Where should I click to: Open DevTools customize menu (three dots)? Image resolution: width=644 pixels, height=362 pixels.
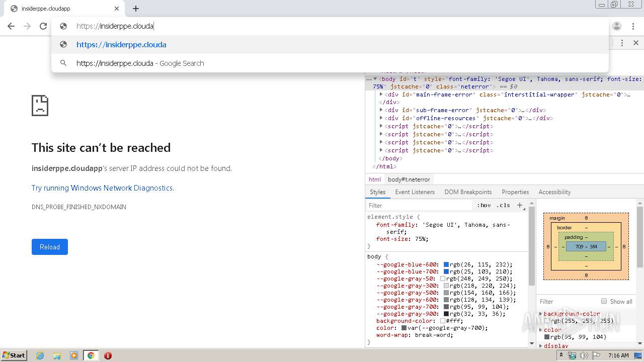coord(622,43)
